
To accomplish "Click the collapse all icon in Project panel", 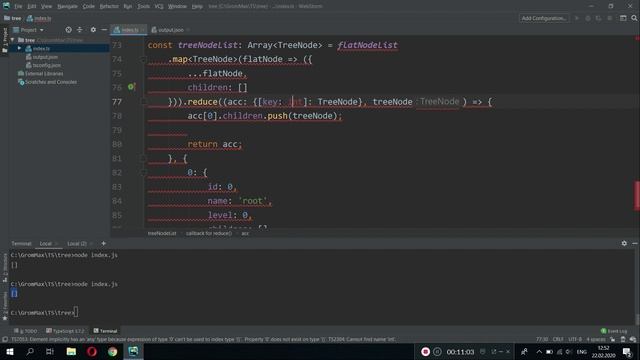I will click(80, 30).
